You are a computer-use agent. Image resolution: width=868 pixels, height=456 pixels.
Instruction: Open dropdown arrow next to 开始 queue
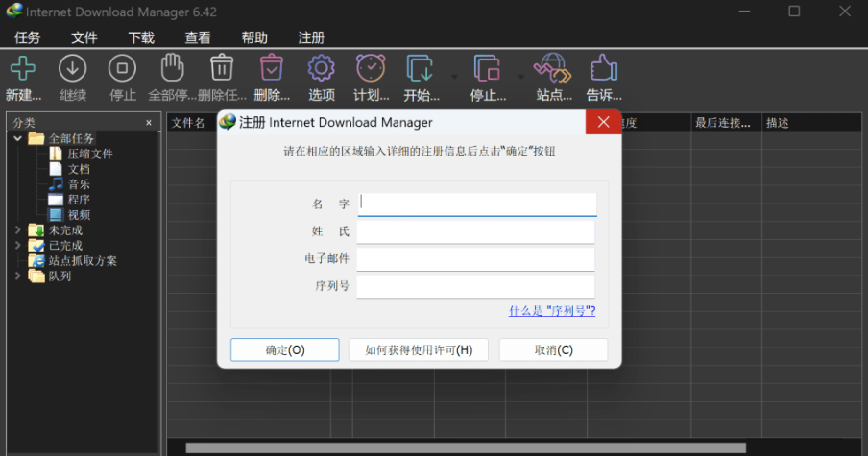click(454, 77)
